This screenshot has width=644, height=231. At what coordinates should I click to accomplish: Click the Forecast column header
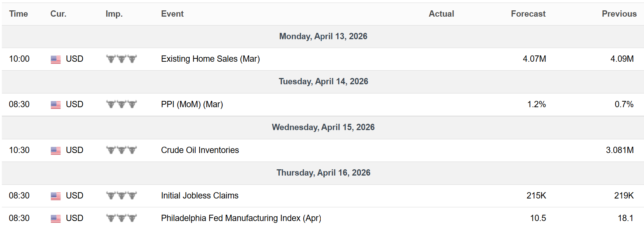tap(528, 14)
